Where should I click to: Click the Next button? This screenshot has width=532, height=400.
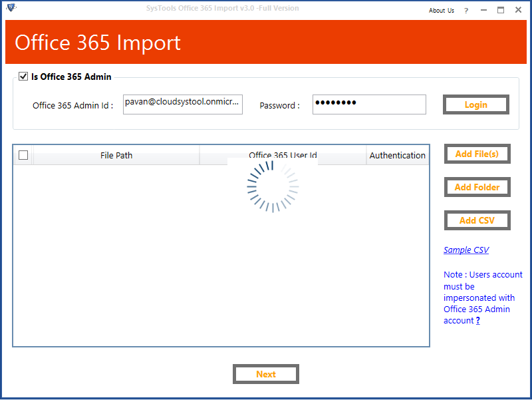point(265,374)
